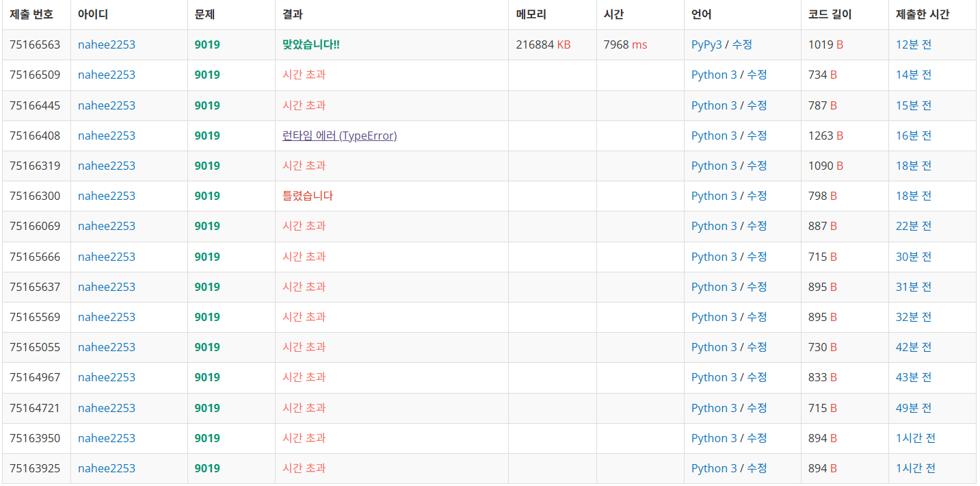
Task: Click 수정 link in submission 75166445 row
Action: (x=757, y=105)
